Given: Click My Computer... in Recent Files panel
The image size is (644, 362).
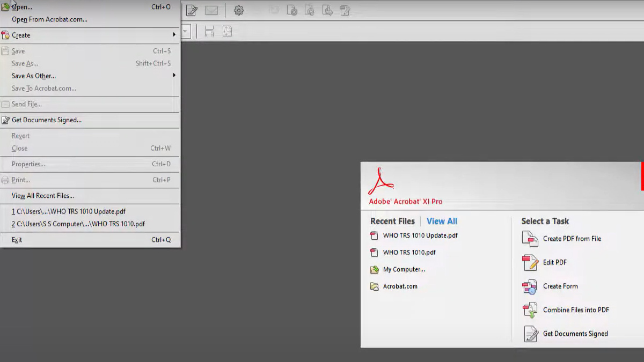Looking at the screenshot, I should point(404,269).
